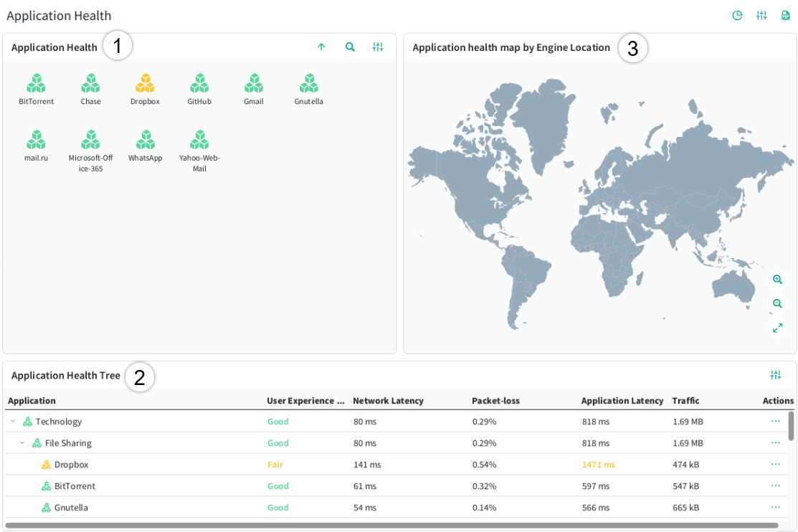Click the up arrow icon in Application Health panel

pos(321,47)
